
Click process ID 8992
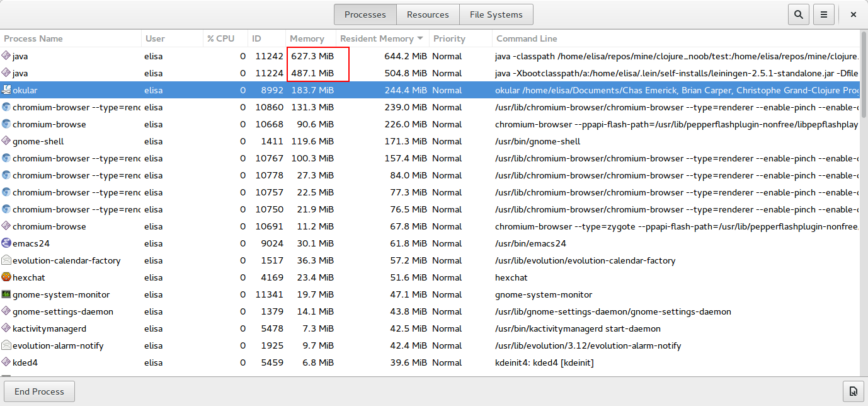(273, 90)
